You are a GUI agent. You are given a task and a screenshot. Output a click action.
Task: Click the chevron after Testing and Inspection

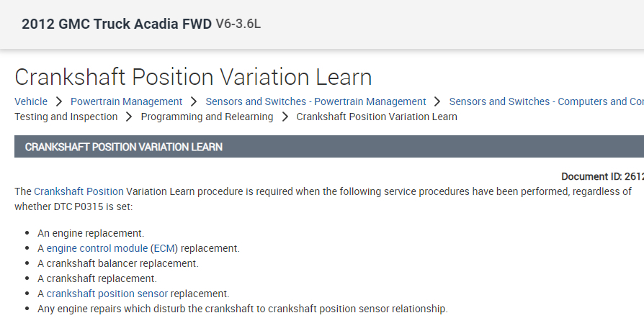129,117
